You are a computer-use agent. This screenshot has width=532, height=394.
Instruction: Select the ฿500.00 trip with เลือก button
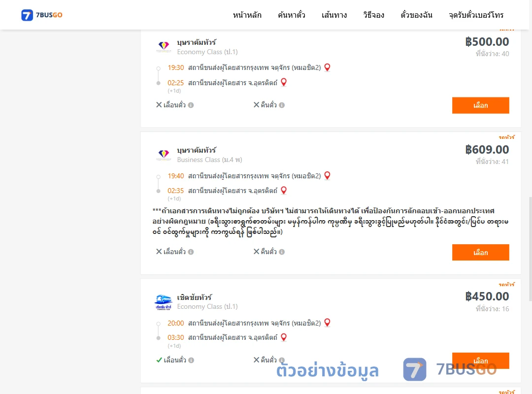480,105
